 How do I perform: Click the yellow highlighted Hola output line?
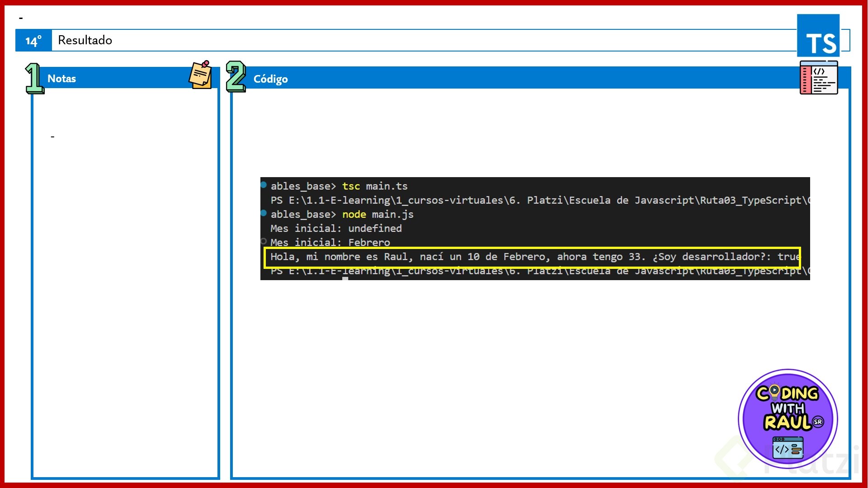tap(532, 257)
